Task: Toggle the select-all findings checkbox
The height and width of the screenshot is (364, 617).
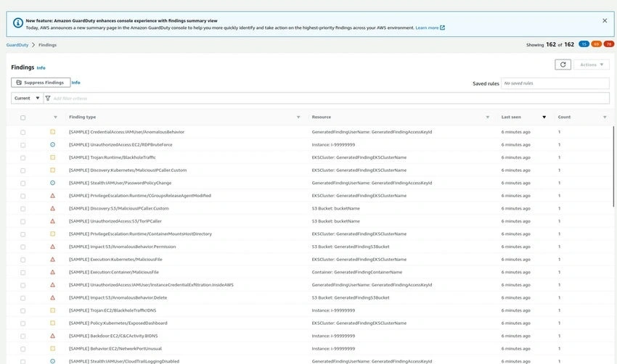Action: (23, 117)
